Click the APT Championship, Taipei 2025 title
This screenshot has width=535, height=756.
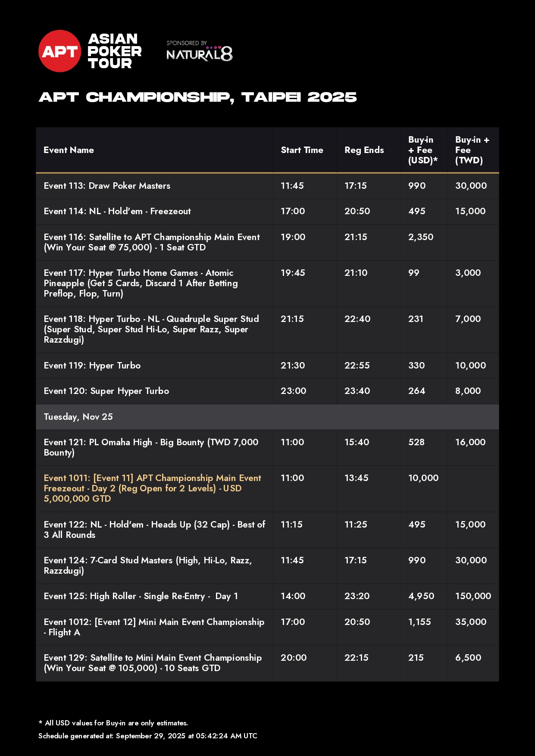198,97
